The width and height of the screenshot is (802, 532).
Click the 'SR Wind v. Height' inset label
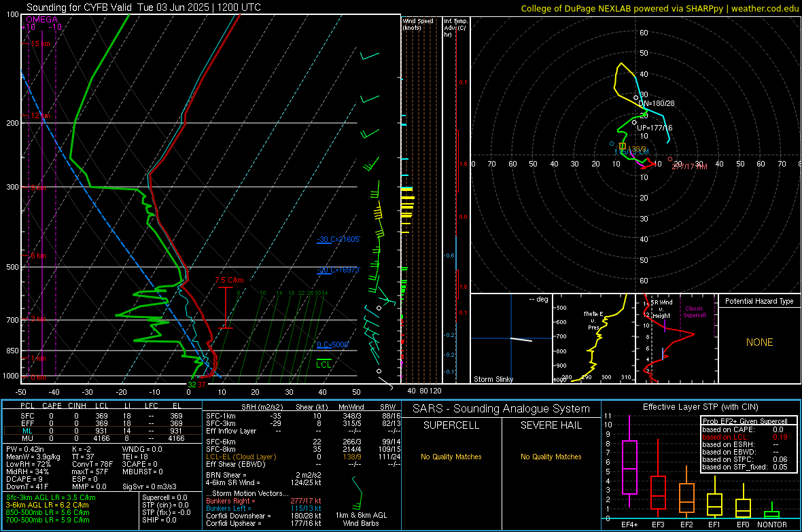point(661,309)
